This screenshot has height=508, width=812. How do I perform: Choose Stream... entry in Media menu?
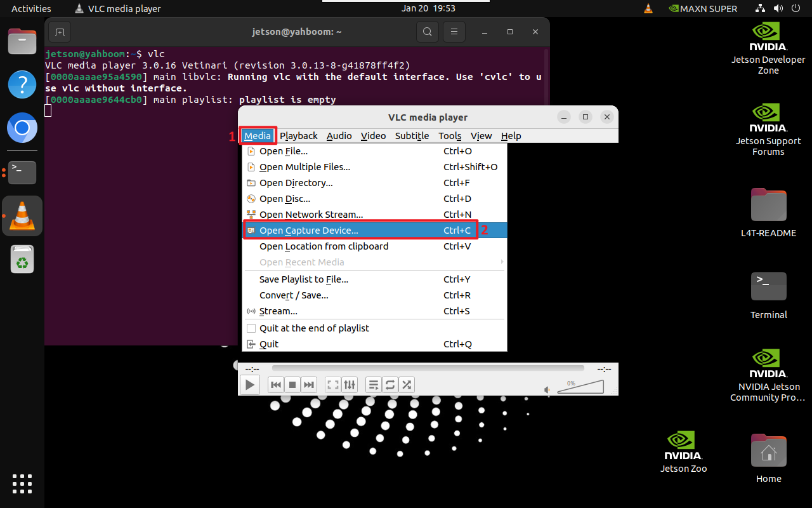[374, 311]
